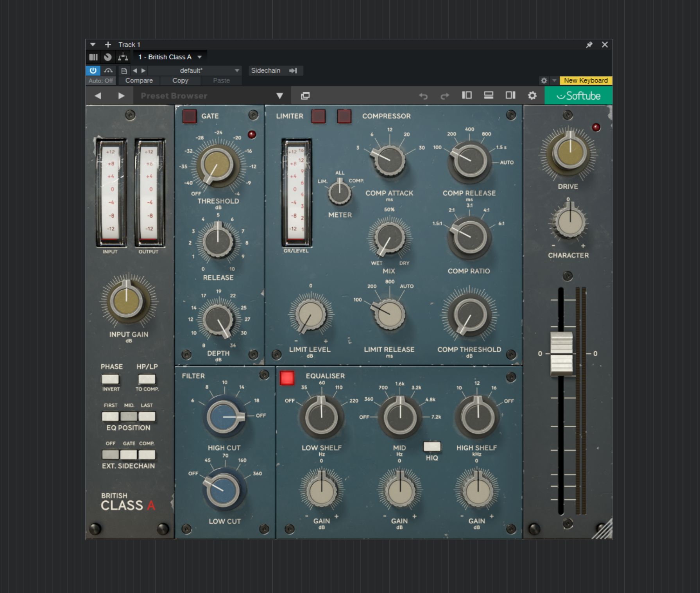700x593 pixels.
Task: Click the gate DEPTH knob
Action: pyautogui.click(x=218, y=320)
